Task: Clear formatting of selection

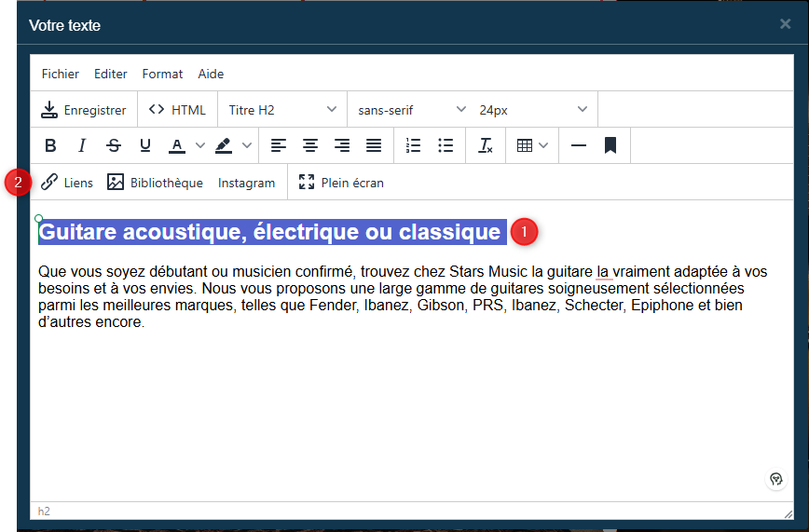Action: click(486, 145)
